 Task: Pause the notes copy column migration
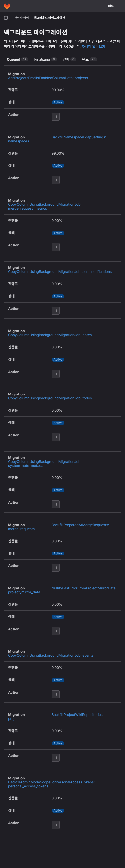[x=56, y=374]
